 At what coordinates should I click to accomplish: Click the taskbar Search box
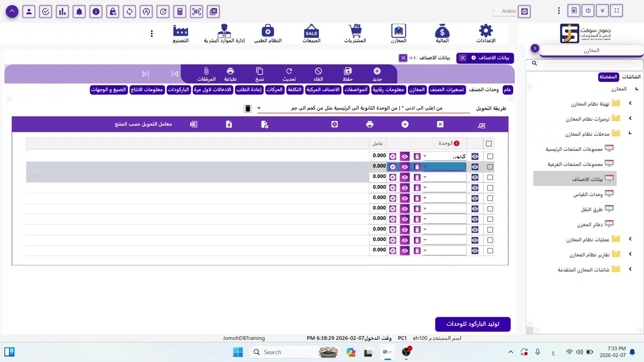tap(294, 352)
